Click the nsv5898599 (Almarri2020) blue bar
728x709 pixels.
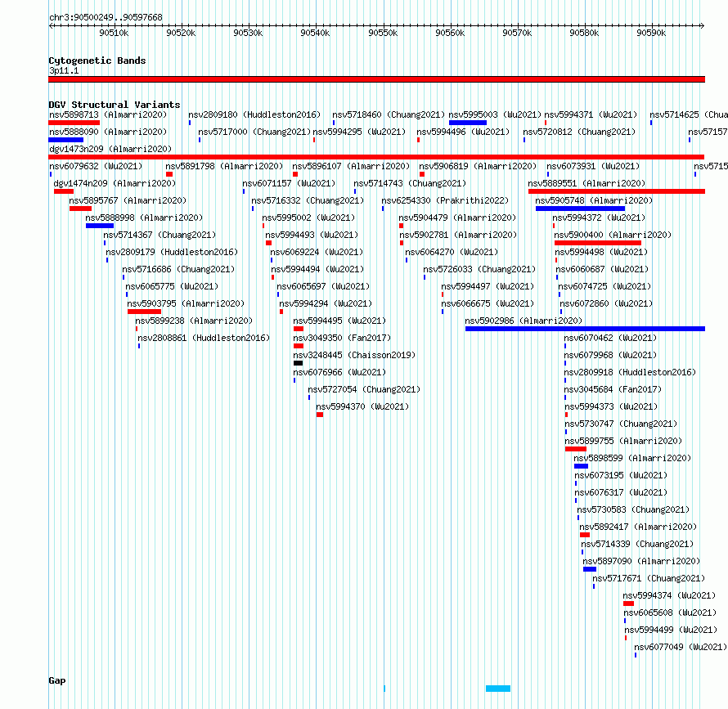581,466
